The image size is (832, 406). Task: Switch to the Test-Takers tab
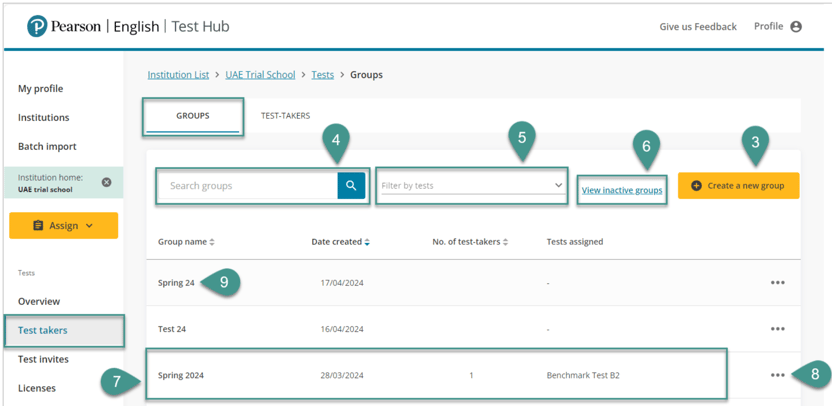(x=285, y=116)
